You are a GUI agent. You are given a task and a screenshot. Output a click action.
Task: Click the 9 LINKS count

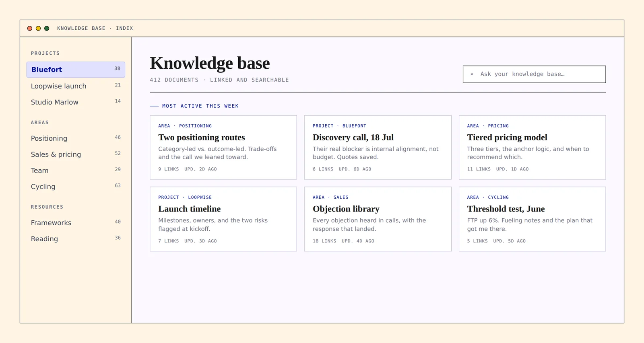[x=168, y=169]
